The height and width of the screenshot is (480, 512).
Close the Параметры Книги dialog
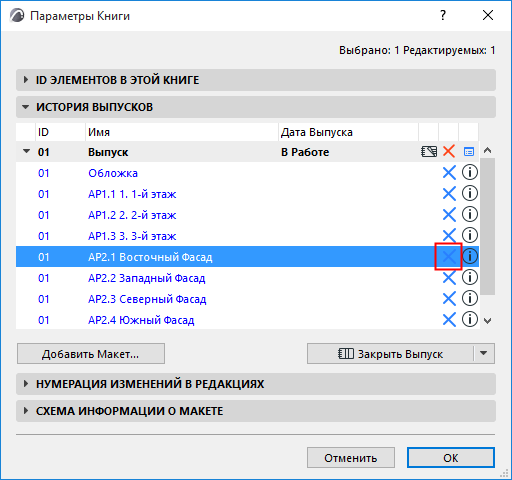point(488,15)
